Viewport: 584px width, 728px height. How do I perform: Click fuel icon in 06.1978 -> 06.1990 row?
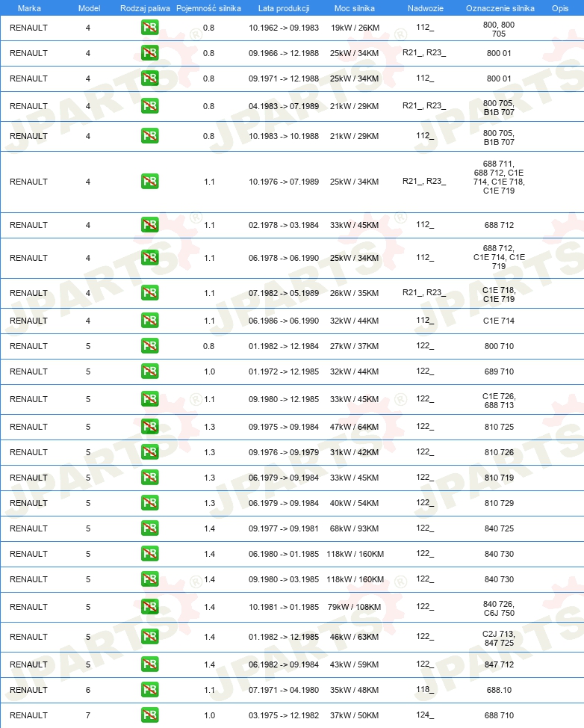[x=150, y=258]
